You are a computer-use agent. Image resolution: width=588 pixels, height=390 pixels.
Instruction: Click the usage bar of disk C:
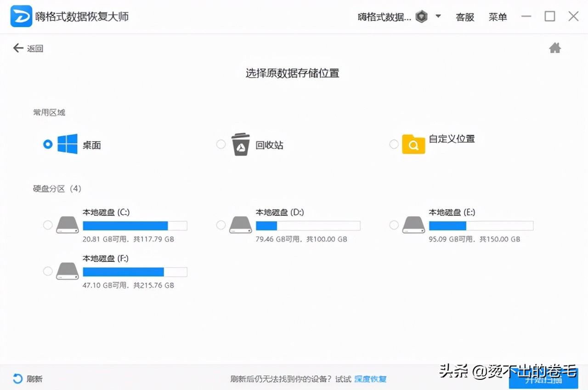(x=135, y=225)
